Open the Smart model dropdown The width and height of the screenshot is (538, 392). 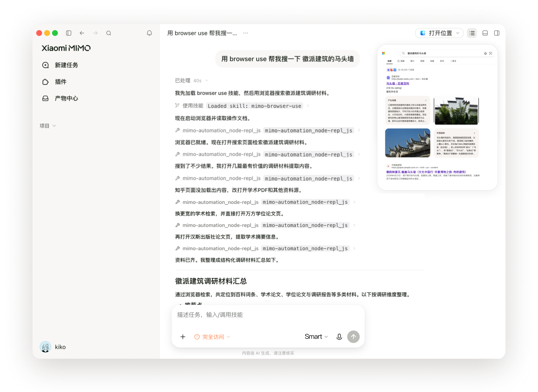[316, 337]
